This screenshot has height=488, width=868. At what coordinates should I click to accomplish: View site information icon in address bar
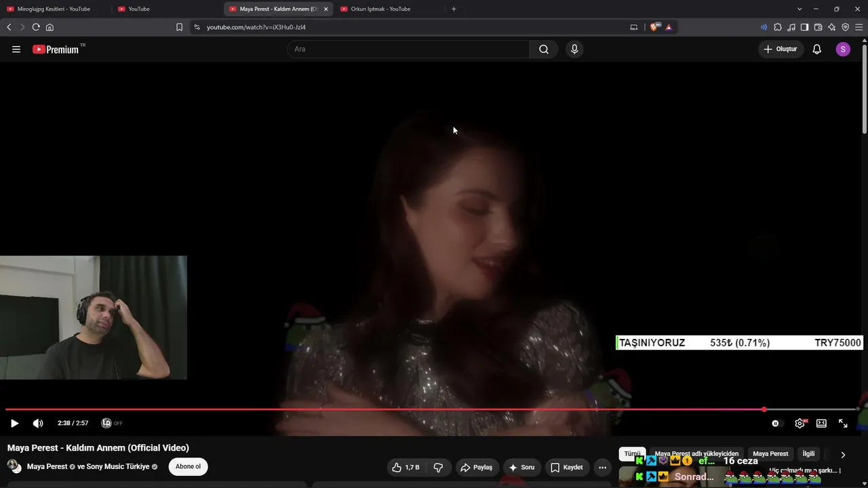pos(197,27)
